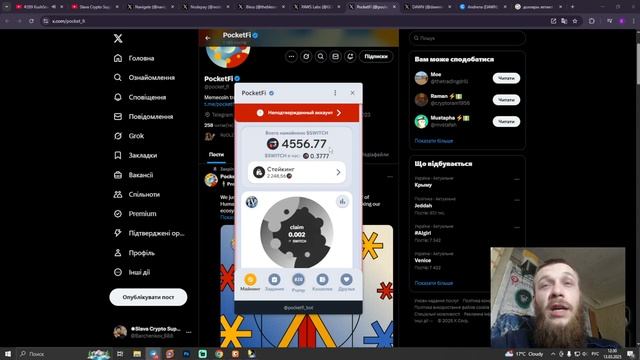Screen dimensions: 640x360
Task: Open Сповіщення notifications
Action: pyautogui.click(x=140, y=97)
